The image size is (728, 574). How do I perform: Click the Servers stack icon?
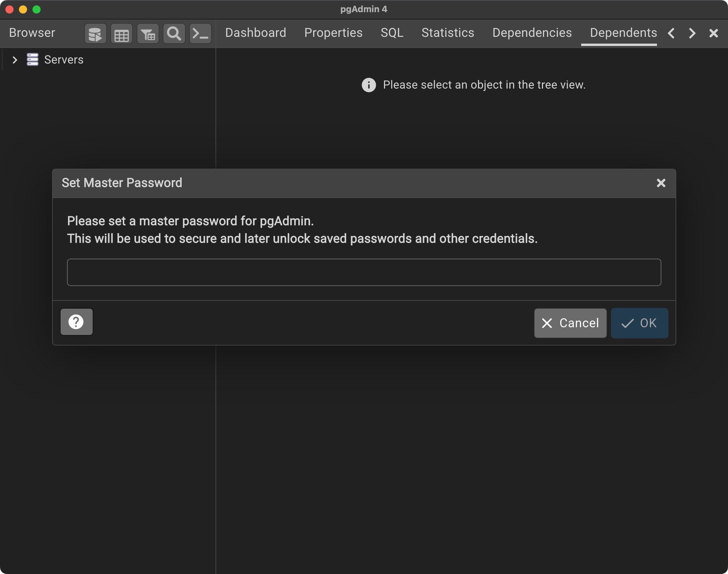click(32, 59)
